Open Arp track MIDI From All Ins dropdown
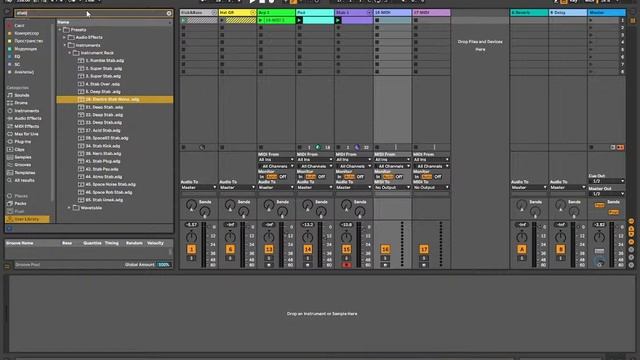This screenshot has width=640, height=360. coord(276,160)
